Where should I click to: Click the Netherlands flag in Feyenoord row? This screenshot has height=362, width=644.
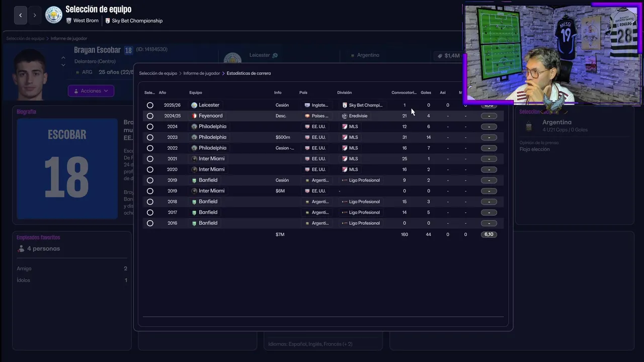[307, 116]
